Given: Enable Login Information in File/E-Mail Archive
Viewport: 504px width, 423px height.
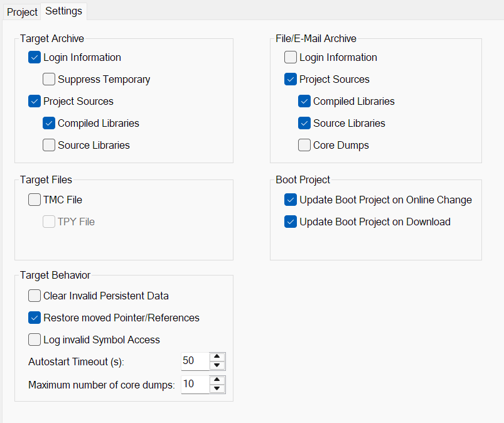Looking at the screenshot, I should click(291, 57).
